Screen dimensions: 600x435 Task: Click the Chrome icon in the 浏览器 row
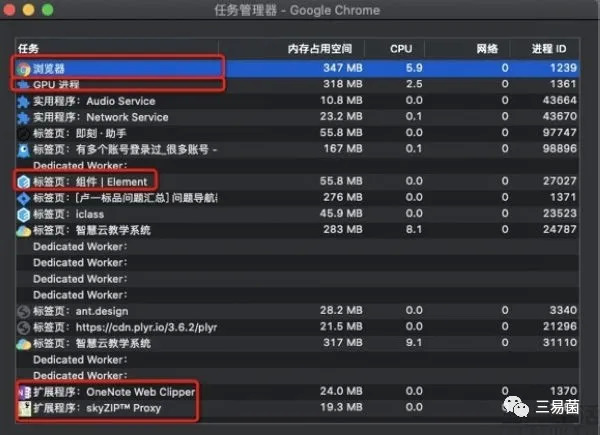pos(24,69)
